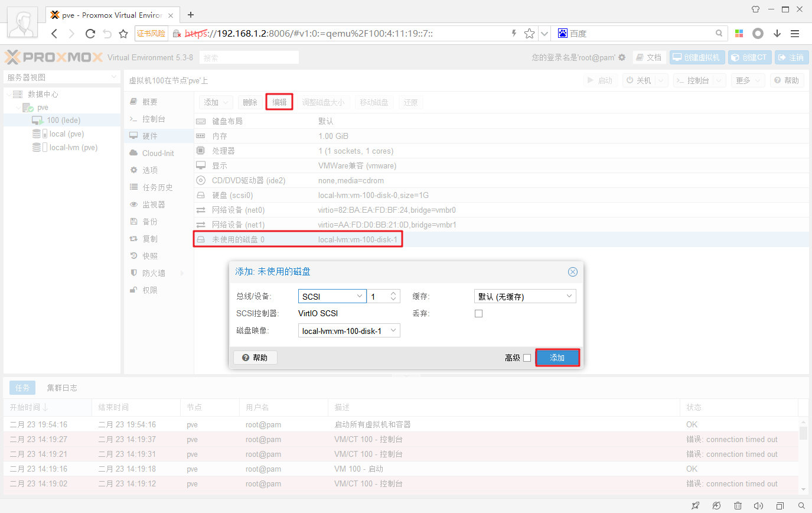Open the 备份 backup tab
Viewport: 812px width, 513px height.
point(150,222)
